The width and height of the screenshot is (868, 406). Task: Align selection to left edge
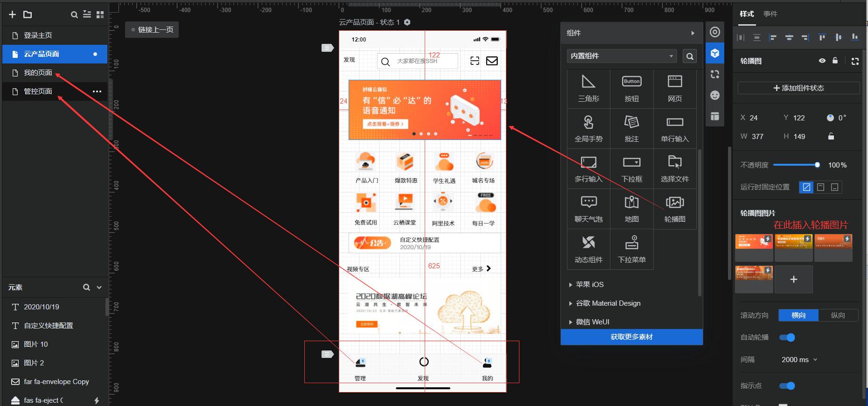(x=773, y=37)
